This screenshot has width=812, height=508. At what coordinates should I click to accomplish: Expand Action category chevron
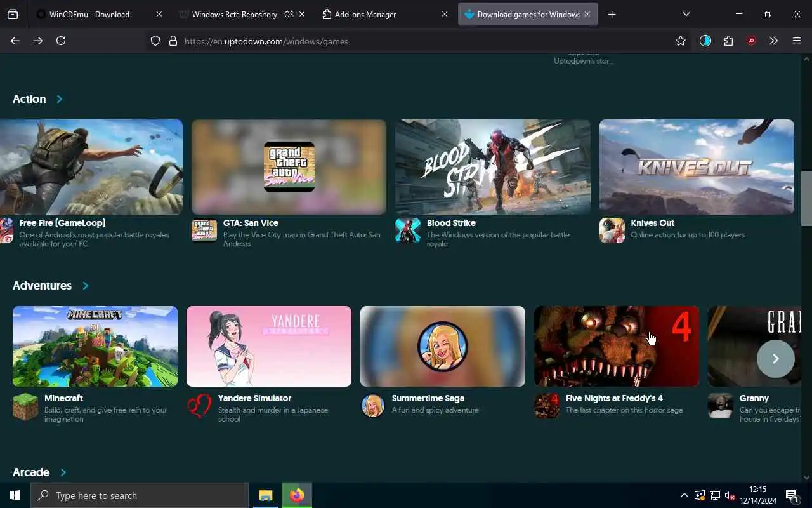click(60, 99)
